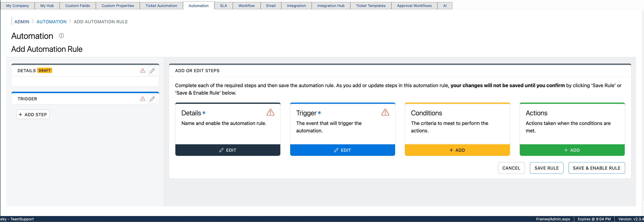Click warning triangle on Trigger card
The width and height of the screenshot is (644, 222).
pos(385,112)
